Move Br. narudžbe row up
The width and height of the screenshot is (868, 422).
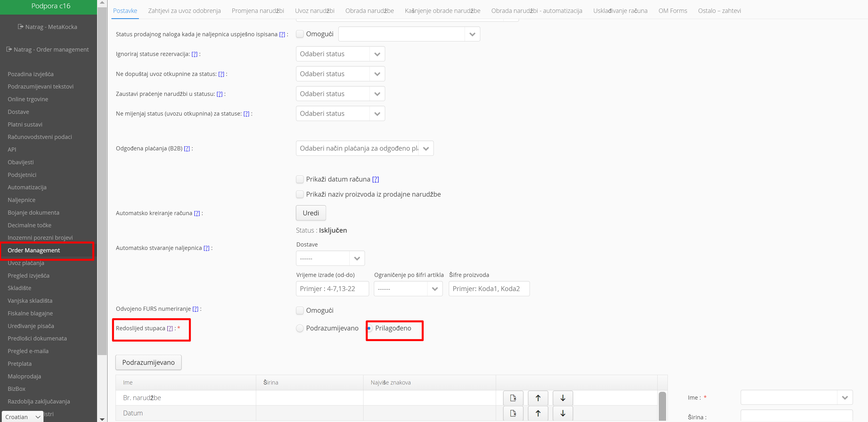pos(538,398)
